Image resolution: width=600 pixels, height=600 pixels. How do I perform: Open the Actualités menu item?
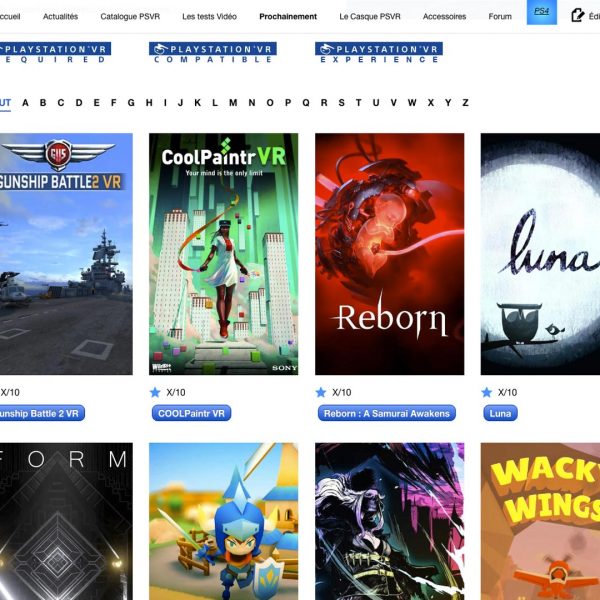point(60,16)
